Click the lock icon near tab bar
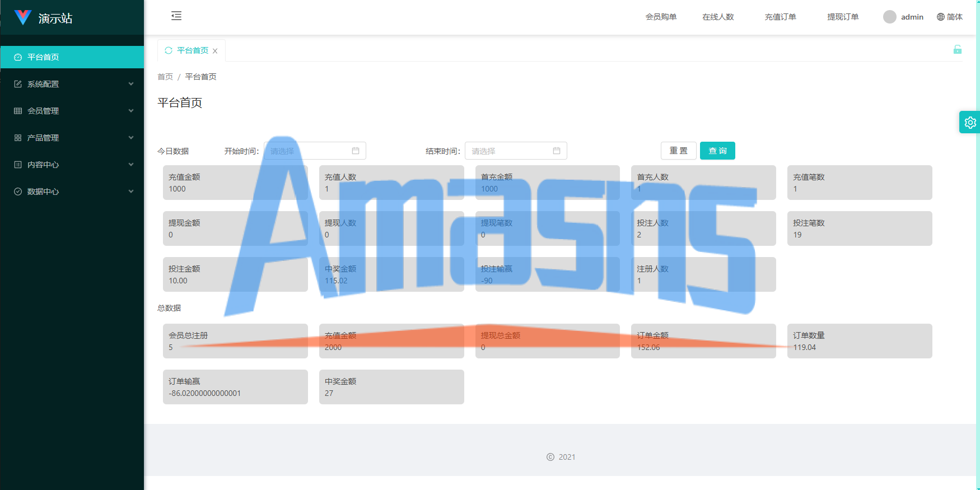 958,49
